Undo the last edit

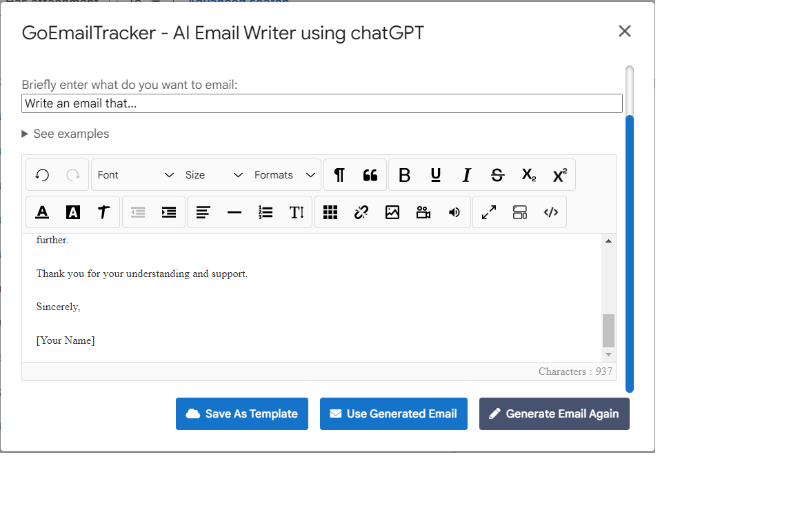pyautogui.click(x=41, y=174)
